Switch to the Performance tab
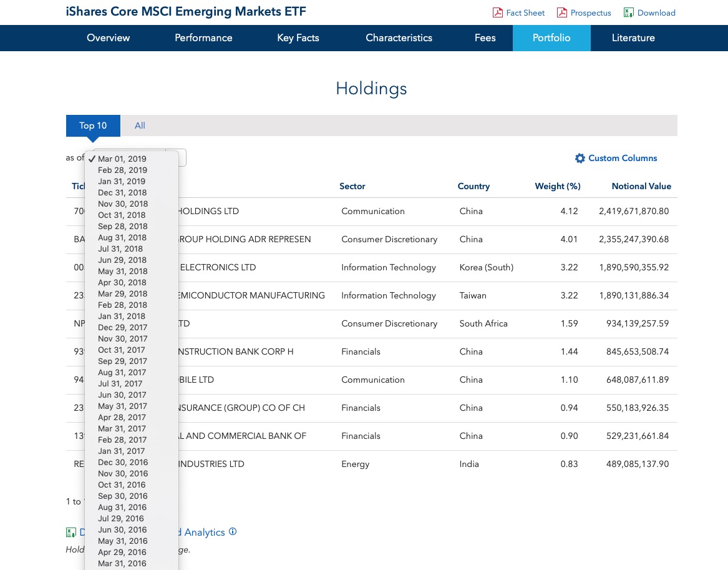This screenshot has height=570, width=728. (203, 38)
